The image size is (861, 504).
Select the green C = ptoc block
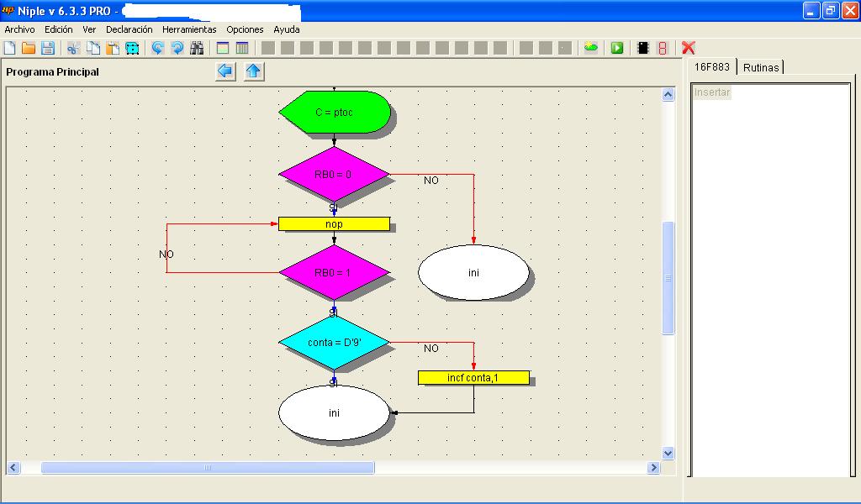point(335,112)
